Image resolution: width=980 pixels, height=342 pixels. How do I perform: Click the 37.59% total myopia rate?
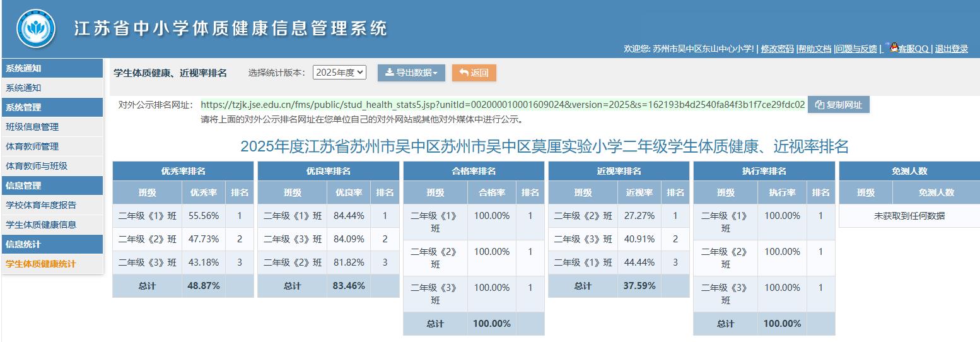click(639, 286)
